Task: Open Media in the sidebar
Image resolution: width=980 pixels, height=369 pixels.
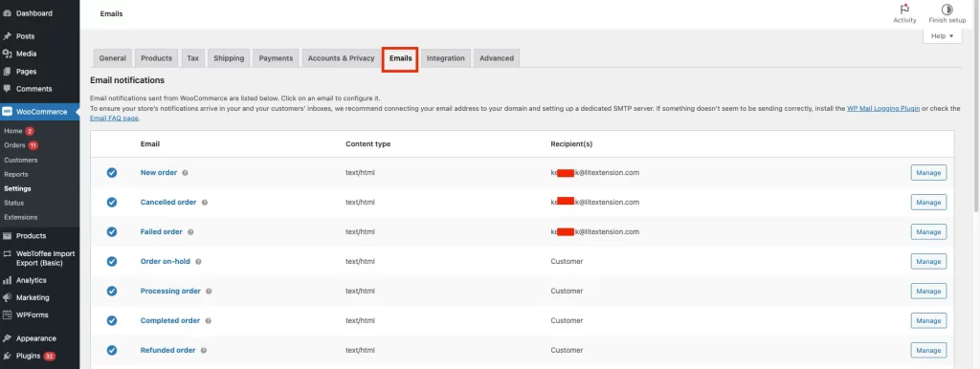Action: 39,54
